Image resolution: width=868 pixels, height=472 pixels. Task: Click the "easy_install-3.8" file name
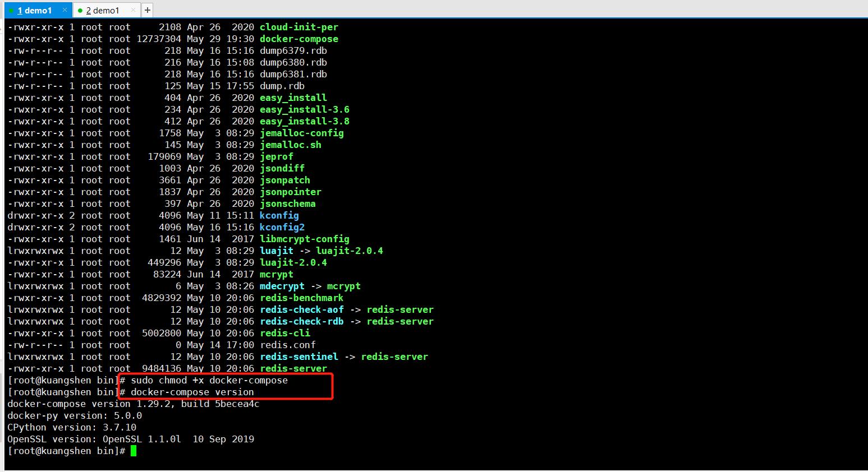tap(305, 121)
